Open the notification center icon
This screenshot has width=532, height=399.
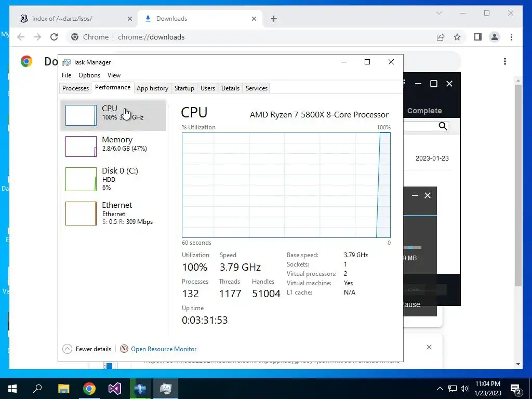516,389
